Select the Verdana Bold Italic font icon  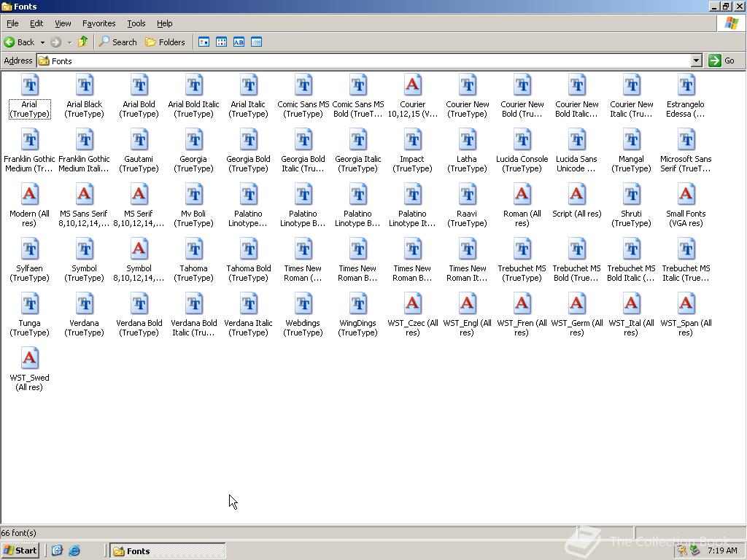coord(194,304)
